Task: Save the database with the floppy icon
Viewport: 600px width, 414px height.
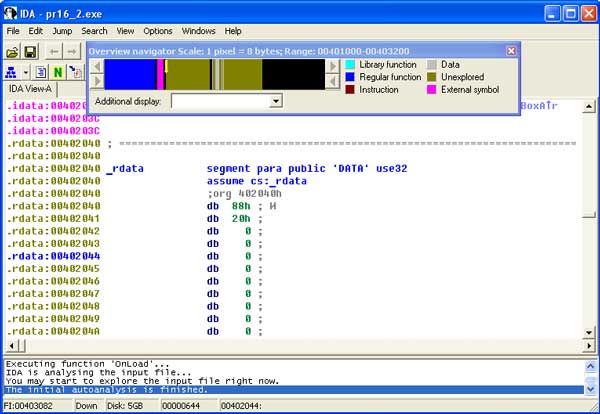Action: point(30,52)
